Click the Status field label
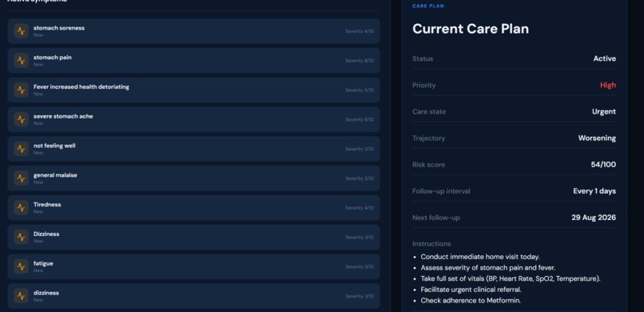The image size is (644, 312). point(423,58)
